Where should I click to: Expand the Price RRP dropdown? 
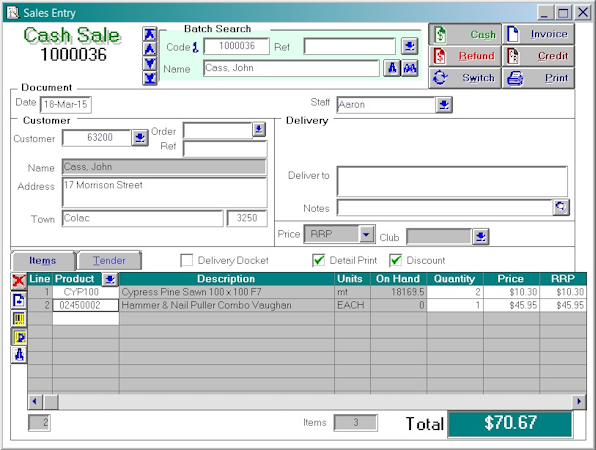click(x=366, y=234)
